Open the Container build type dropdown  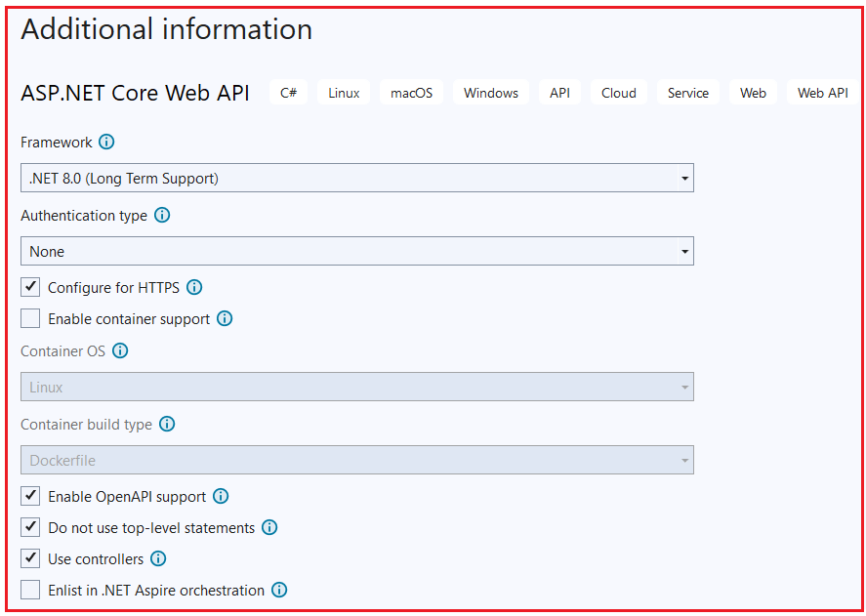click(684, 459)
